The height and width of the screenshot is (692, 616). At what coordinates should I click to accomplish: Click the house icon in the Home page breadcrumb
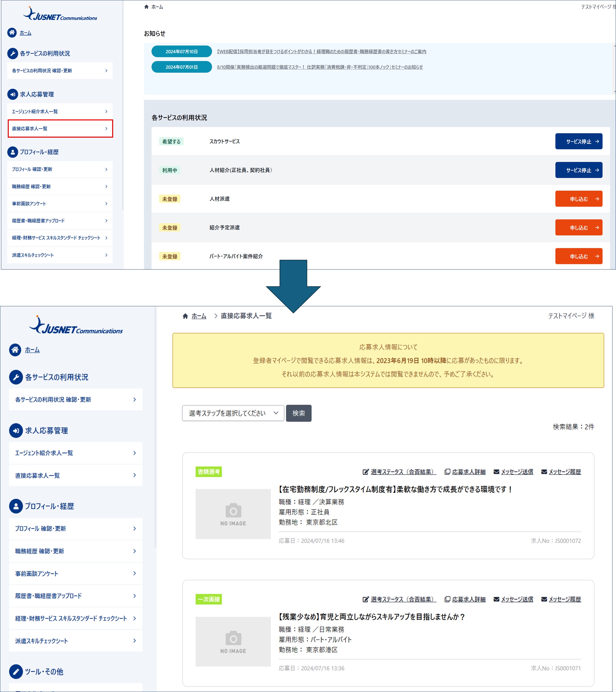pyautogui.click(x=146, y=7)
